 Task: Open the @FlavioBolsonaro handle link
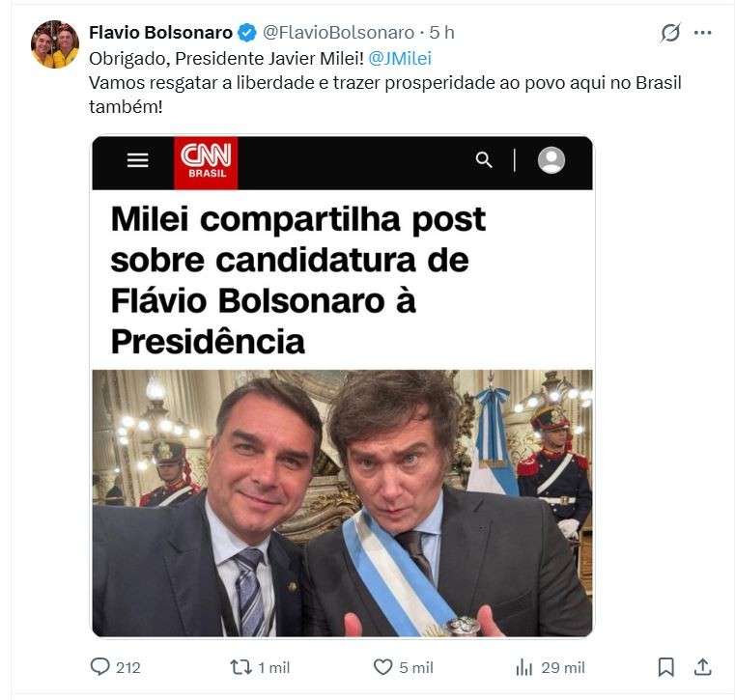(x=338, y=33)
